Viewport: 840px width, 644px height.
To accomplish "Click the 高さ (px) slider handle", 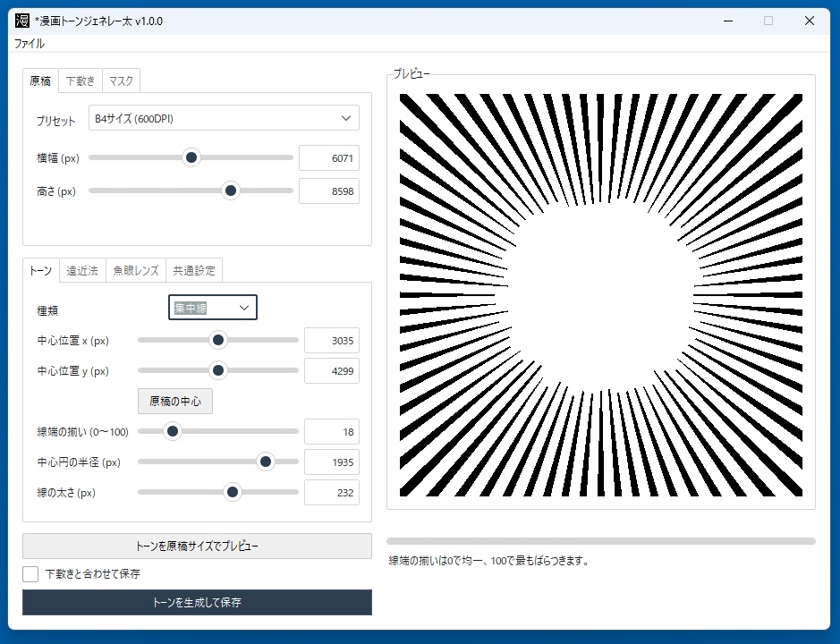I will (231, 191).
